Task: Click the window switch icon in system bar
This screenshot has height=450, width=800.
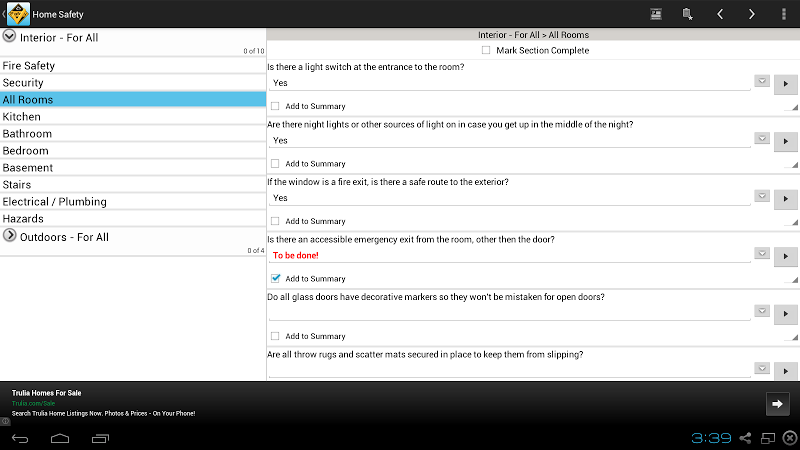Action: [x=768, y=438]
